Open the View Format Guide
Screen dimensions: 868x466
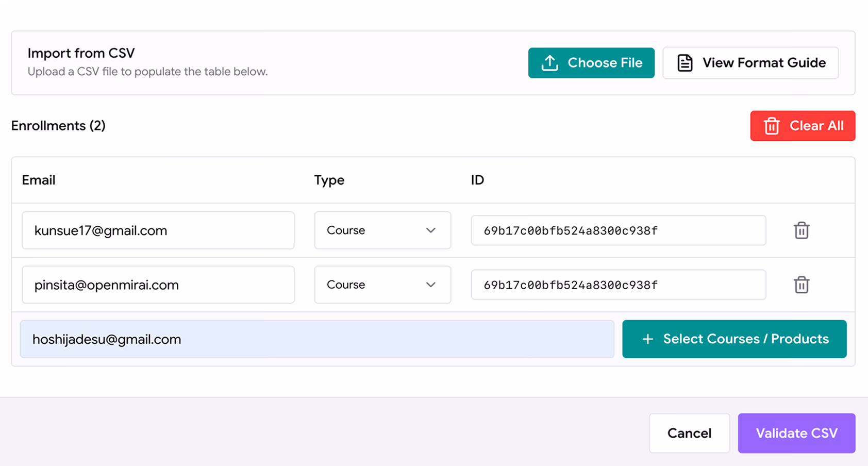[x=750, y=63]
